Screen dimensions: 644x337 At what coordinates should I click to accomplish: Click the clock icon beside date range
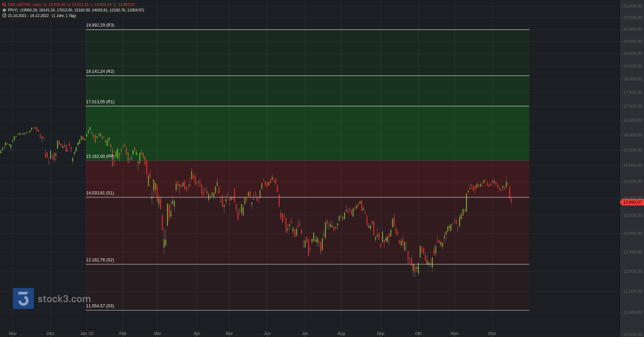tap(4, 16)
